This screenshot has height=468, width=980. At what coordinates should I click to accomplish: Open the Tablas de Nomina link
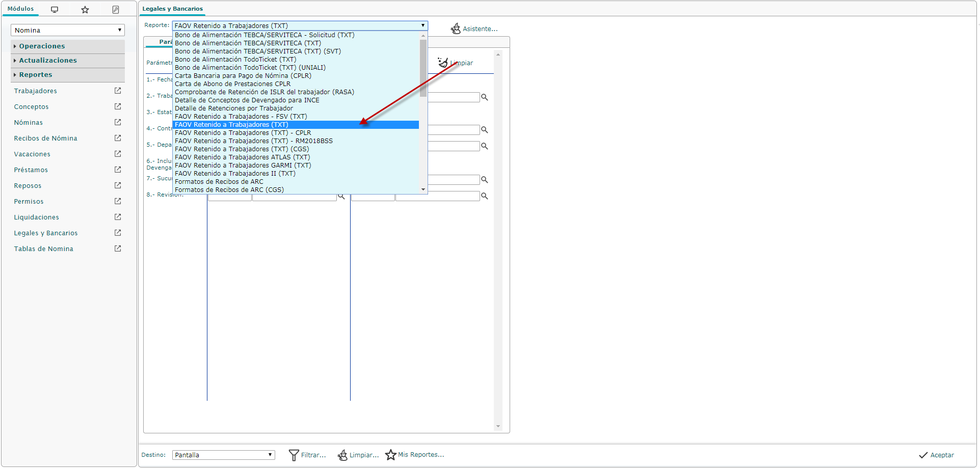[x=43, y=249]
